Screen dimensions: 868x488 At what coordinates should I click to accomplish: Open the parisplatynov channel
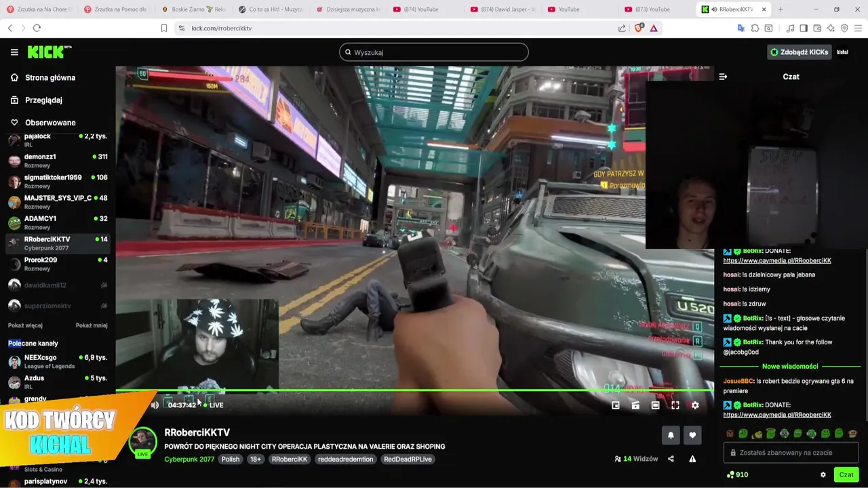click(58, 482)
